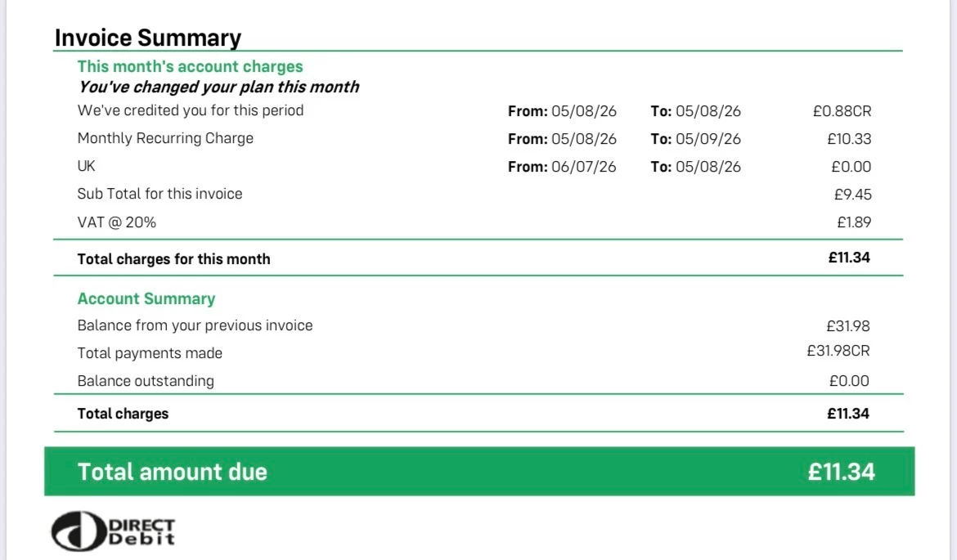Click the Direct Debit logo
Viewport: 957px width, 560px height.
(113, 531)
